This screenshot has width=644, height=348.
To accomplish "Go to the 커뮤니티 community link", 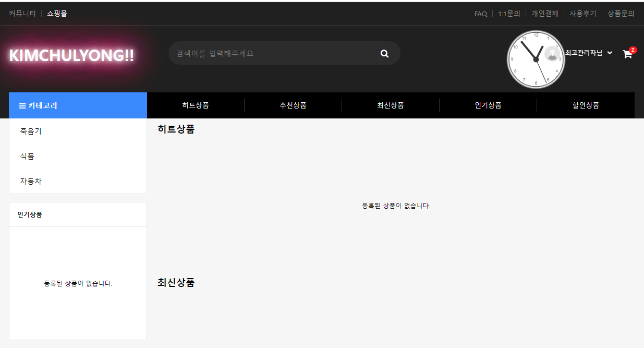I will click(x=22, y=14).
